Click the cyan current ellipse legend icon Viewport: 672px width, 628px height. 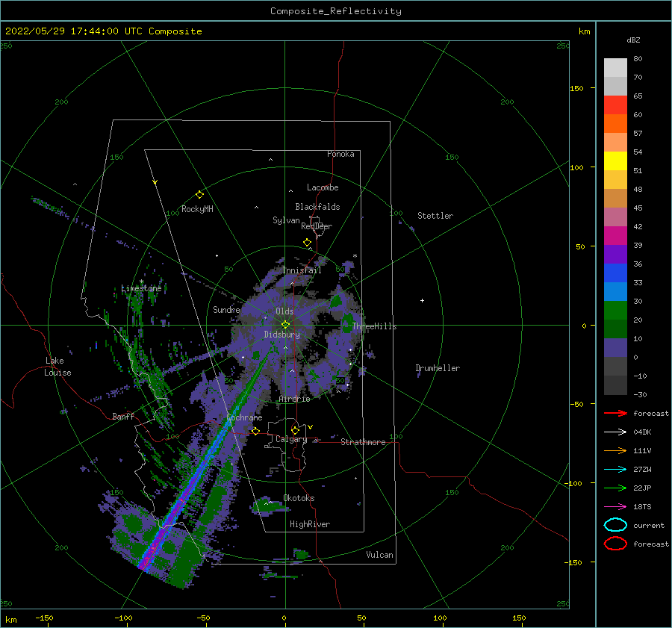(x=615, y=525)
